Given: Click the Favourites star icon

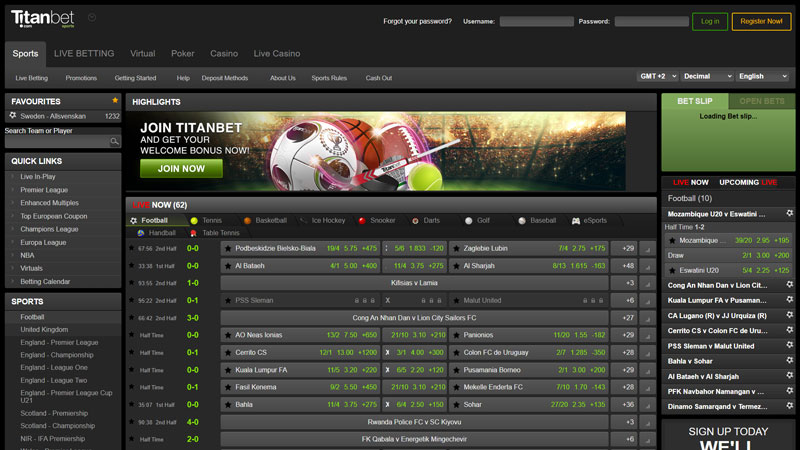Looking at the screenshot, I should (115, 101).
